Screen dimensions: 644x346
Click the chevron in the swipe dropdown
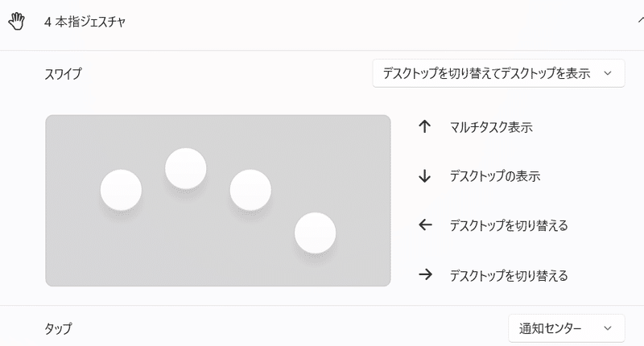tap(608, 73)
